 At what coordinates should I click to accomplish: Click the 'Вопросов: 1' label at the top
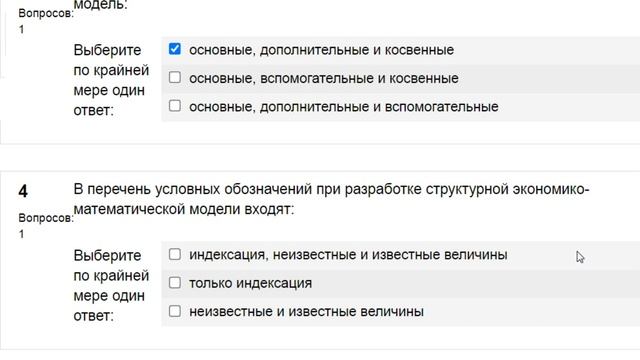pos(46,21)
